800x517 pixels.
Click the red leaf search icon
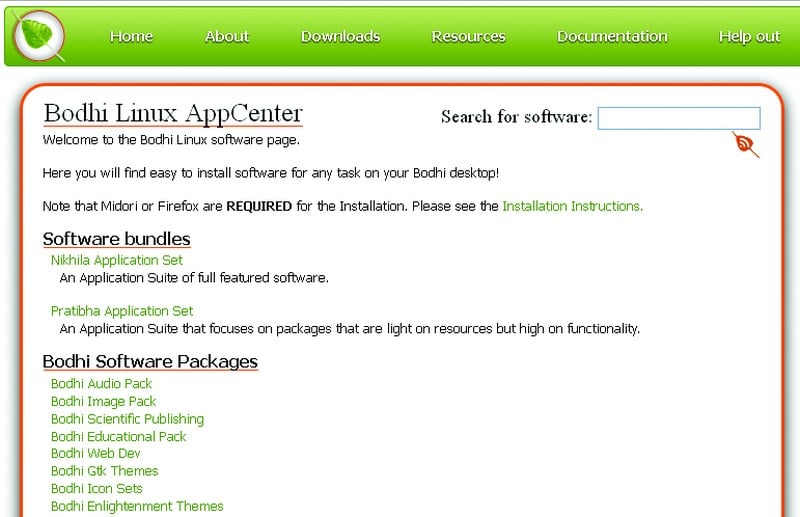(x=745, y=144)
